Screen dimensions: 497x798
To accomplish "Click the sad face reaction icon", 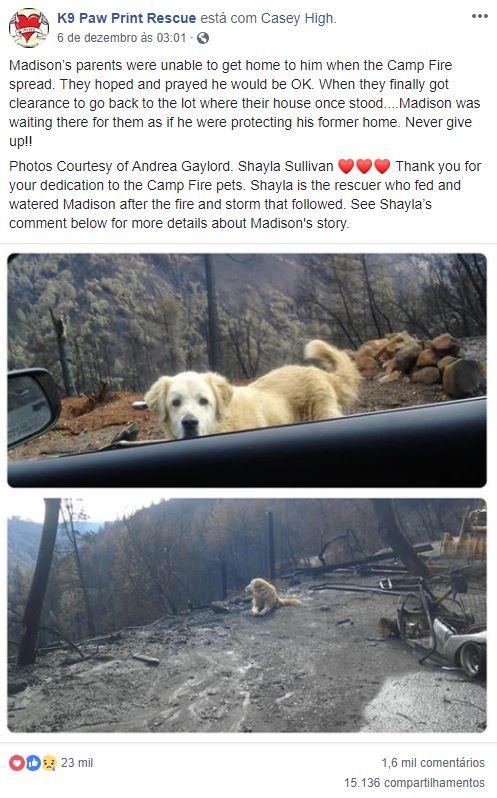I will tap(49, 763).
